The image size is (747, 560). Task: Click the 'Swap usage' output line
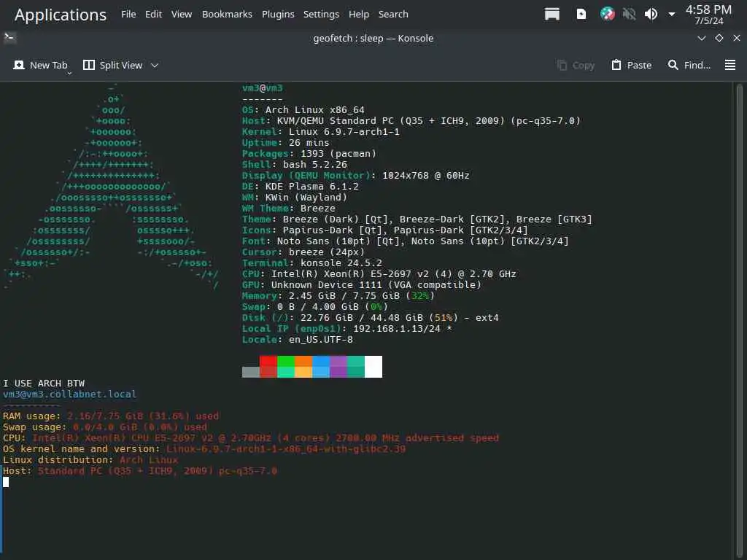click(x=105, y=427)
